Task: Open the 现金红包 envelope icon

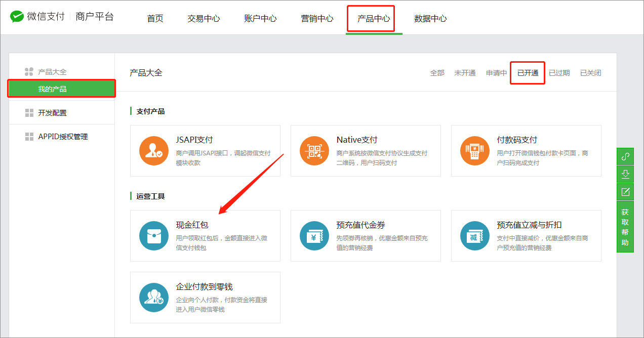Action: 154,236
